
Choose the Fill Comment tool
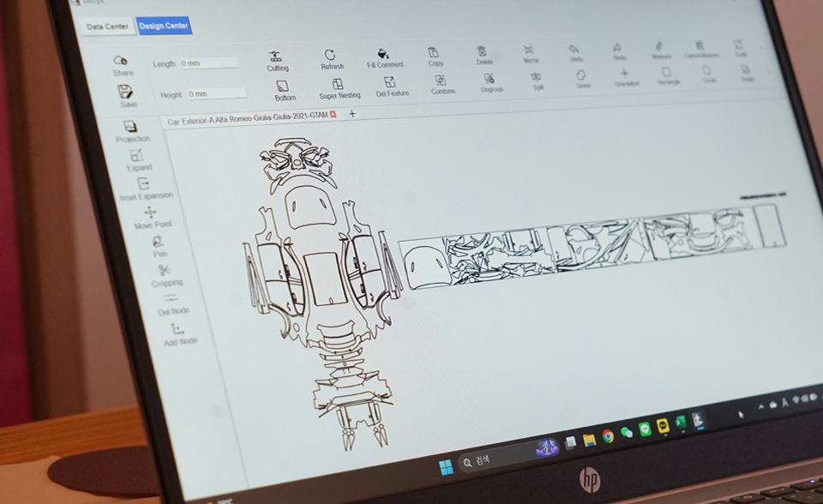pyautogui.click(x=383, y=54)
